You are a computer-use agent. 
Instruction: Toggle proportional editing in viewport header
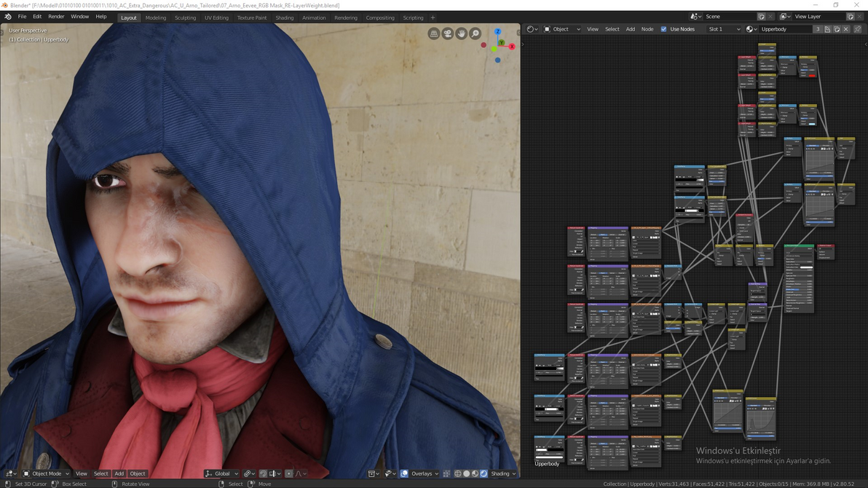289,473
